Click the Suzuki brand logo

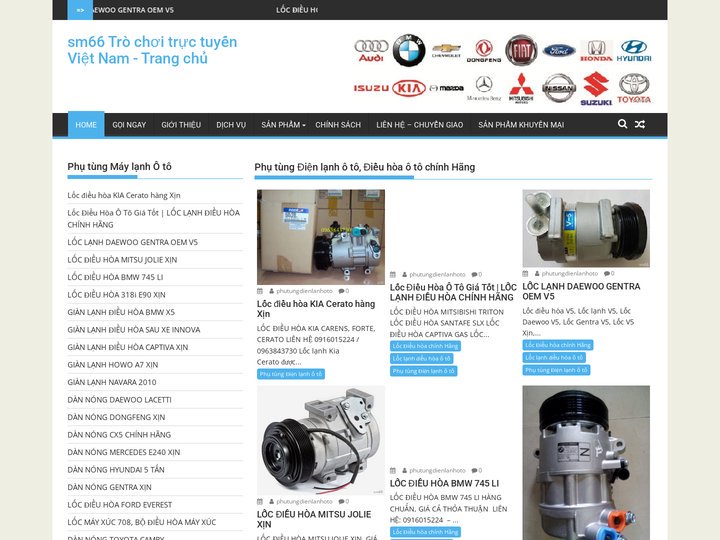tap(596, 88)
